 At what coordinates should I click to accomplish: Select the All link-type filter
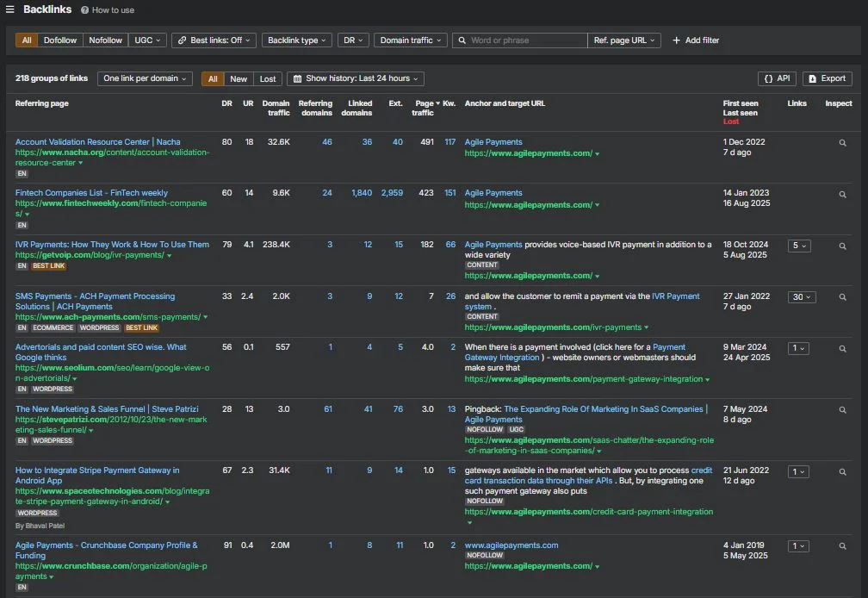[27, 40]
